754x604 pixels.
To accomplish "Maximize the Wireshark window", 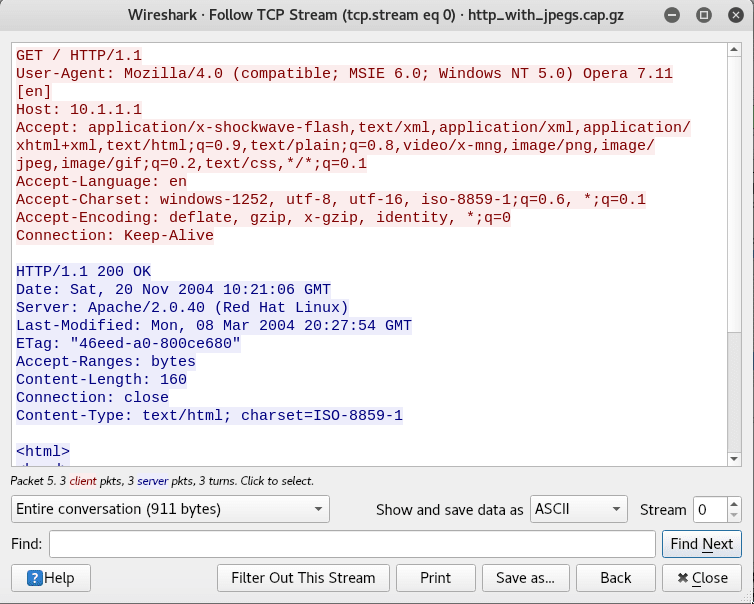I will tap(704, 15).
